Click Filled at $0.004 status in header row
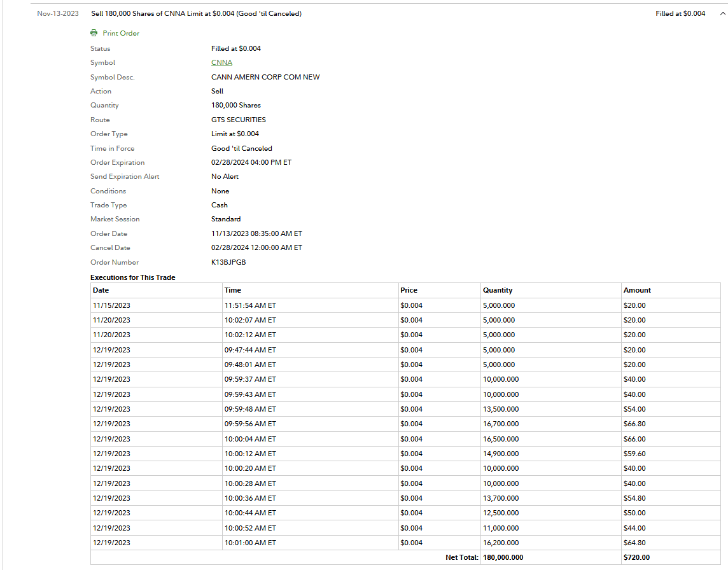The width and height of the screenshot is (728, 570). click(680, 13)
